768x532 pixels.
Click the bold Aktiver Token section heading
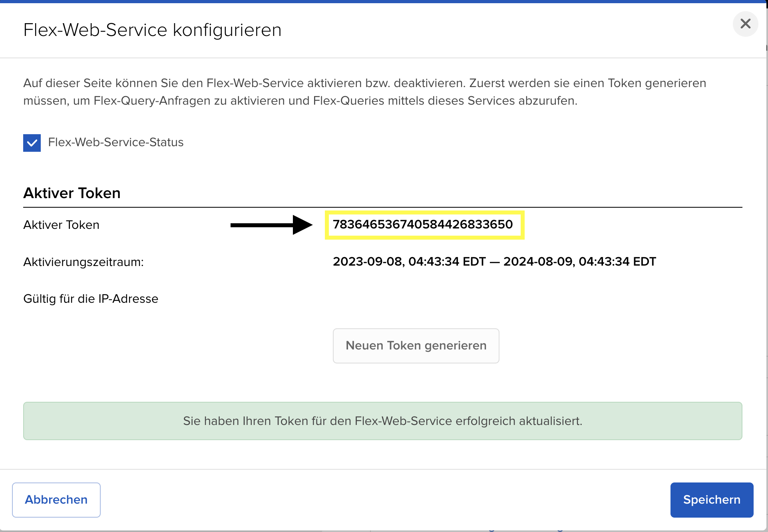(72, 193)
